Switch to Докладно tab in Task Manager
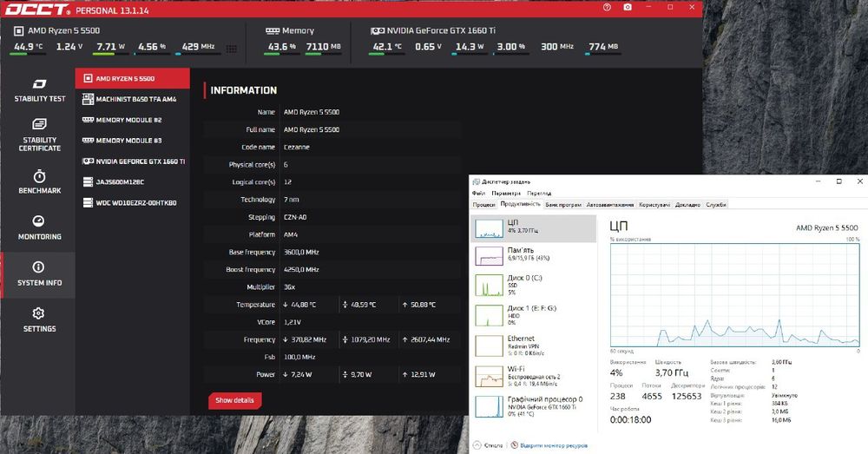The width and height of the screenshot is (868, 454). pos(687,205)
